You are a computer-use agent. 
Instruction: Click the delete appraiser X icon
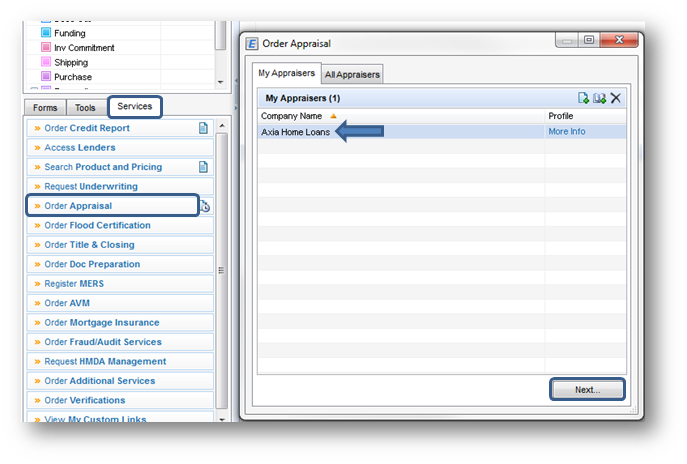coord(616,98)
